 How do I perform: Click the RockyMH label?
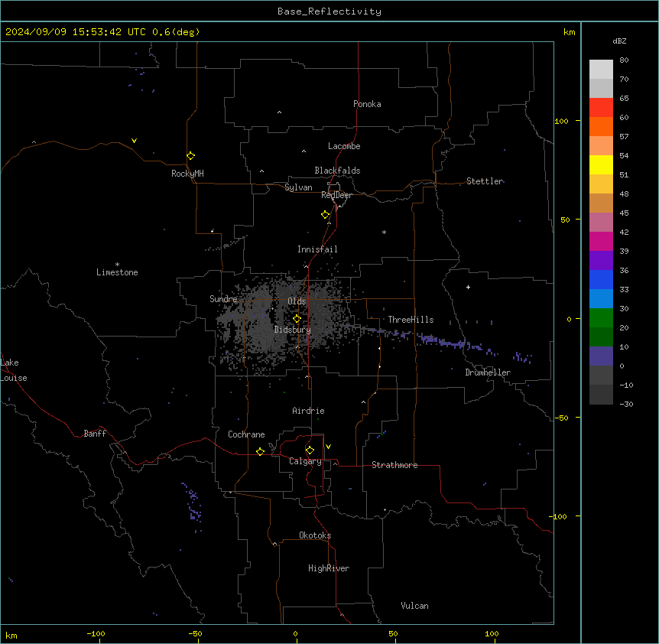(187, 174)
